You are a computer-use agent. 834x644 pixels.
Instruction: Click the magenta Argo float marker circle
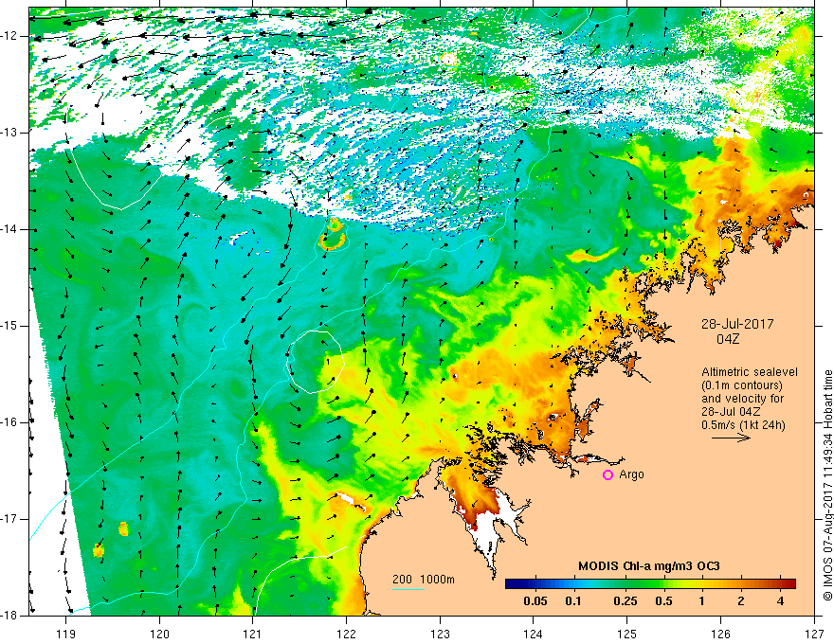tap(607, 475)
